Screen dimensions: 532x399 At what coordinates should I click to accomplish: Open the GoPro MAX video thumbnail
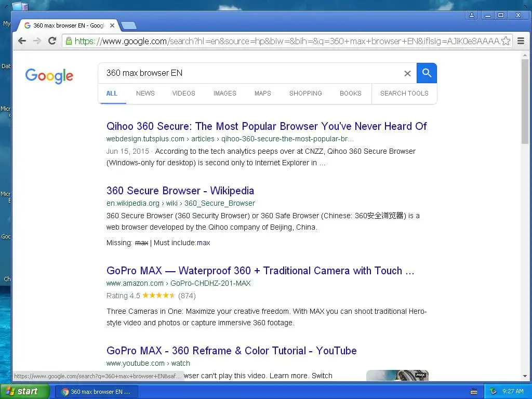tap(397, 375)
